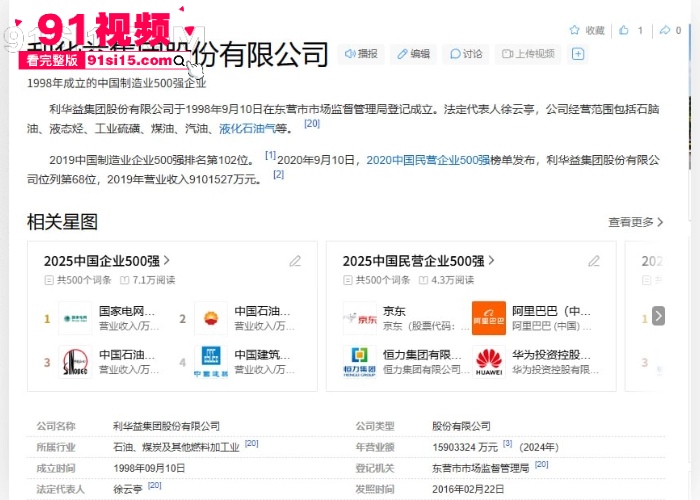Open the 2020中国民营企业500强 link
The width and height of the screenshot is (700, 500).
coord(428,160)
